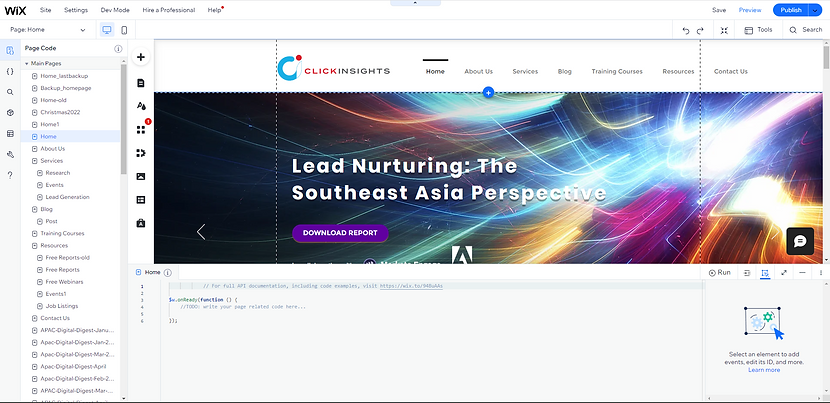Click the Publish button
This screenshot has height=403, width=830.
point(791,10)
